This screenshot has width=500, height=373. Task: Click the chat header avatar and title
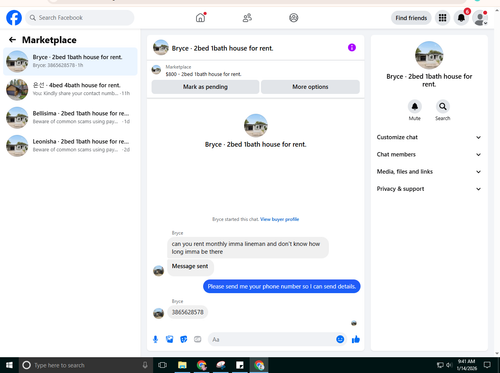click(213, 48)
